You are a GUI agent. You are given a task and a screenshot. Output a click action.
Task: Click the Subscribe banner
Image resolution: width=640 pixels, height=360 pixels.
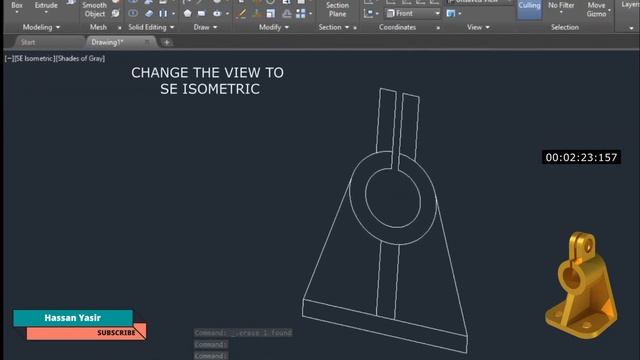[86, 332]
